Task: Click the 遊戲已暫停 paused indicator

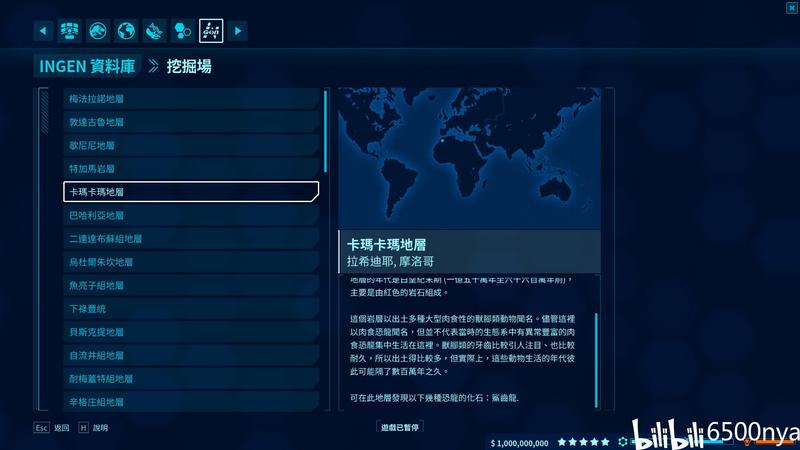Action: [x=400, y=428]
